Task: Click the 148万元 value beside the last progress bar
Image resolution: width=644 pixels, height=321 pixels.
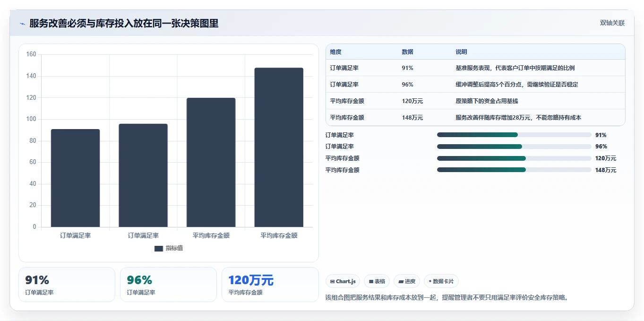Action: pyautogui.click(x=606, y=170)
